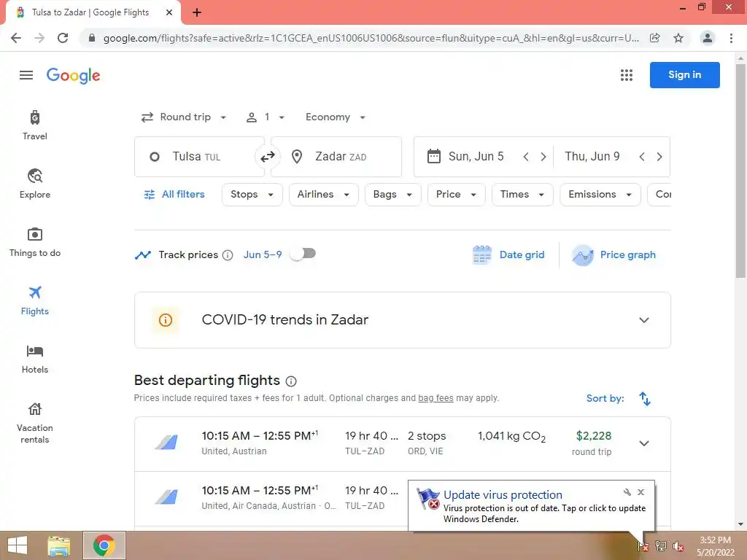This screenshot has width=747, height=560.
Task: Open Chrome's three-dot menu
Action: pos(731,38)
